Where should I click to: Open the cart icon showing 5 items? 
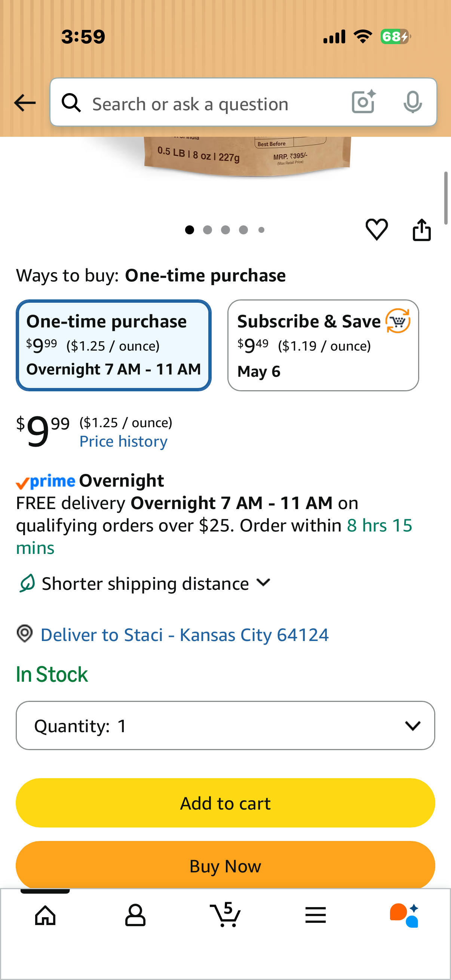click(225, 915)
